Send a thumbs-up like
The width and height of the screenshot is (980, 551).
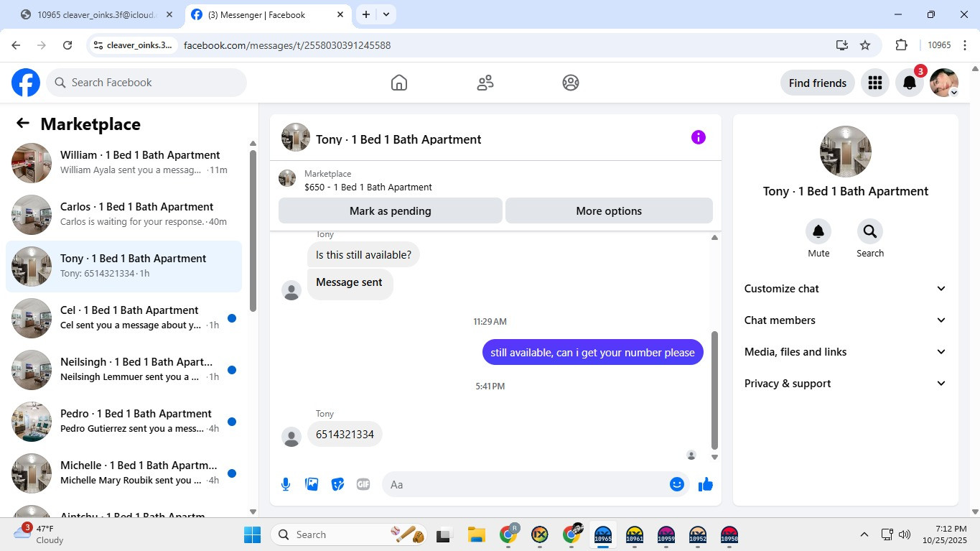click(706, 484)
